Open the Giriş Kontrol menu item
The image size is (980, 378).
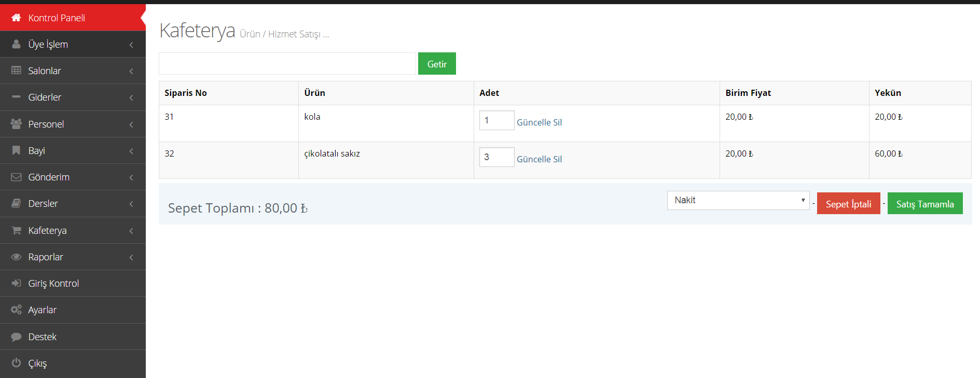tap(53, 283)
